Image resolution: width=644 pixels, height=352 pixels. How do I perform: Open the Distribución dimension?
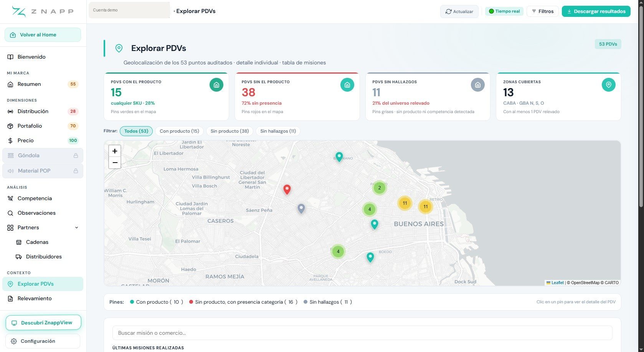coord(43,111)
